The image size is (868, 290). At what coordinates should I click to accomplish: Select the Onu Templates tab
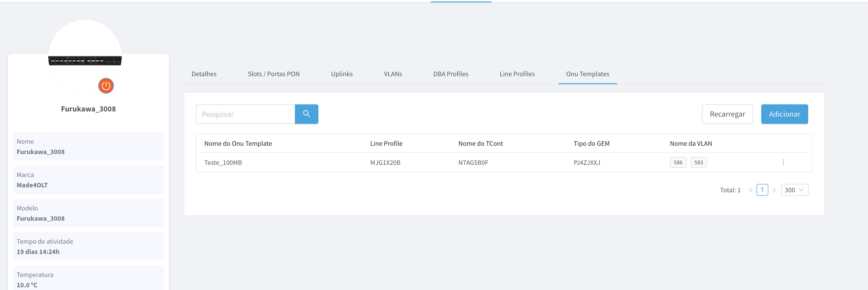point(587,74)
